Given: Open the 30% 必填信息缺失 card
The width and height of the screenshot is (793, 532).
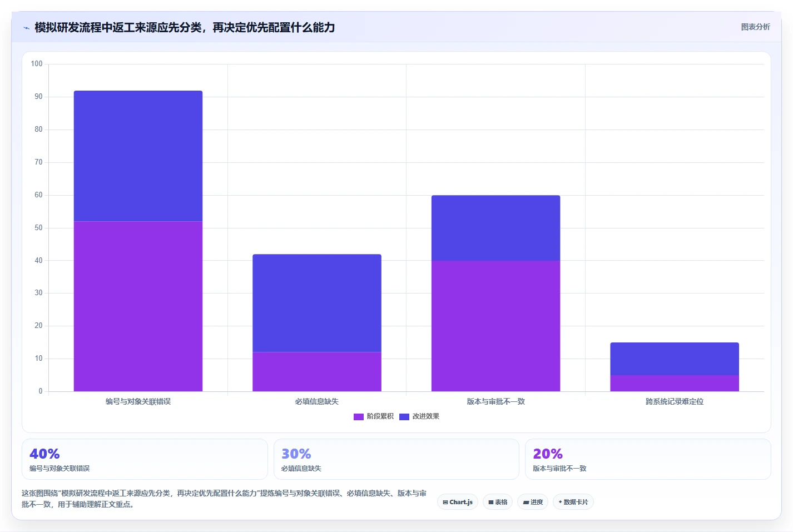Looking at the screenshot, I should pos(396,459).
